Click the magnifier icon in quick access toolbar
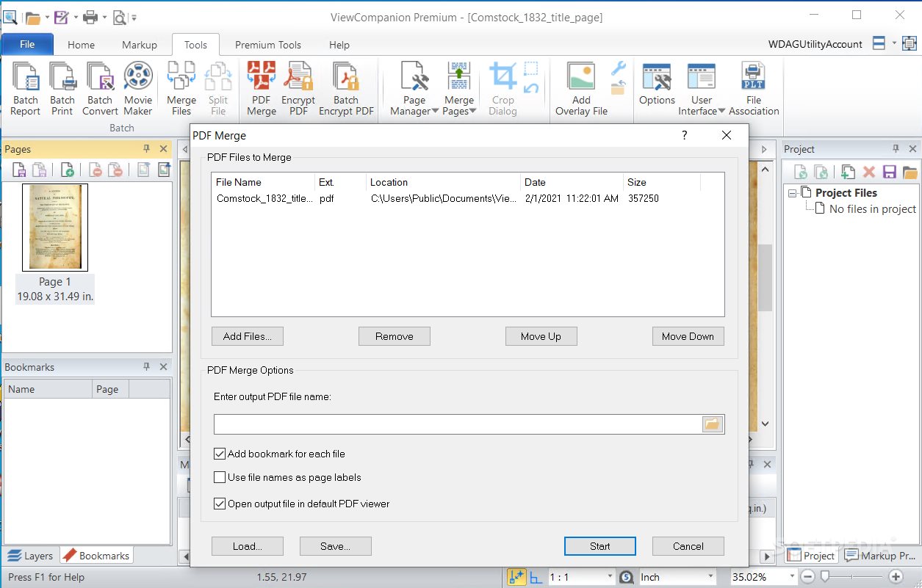 (x=9, y=16)
